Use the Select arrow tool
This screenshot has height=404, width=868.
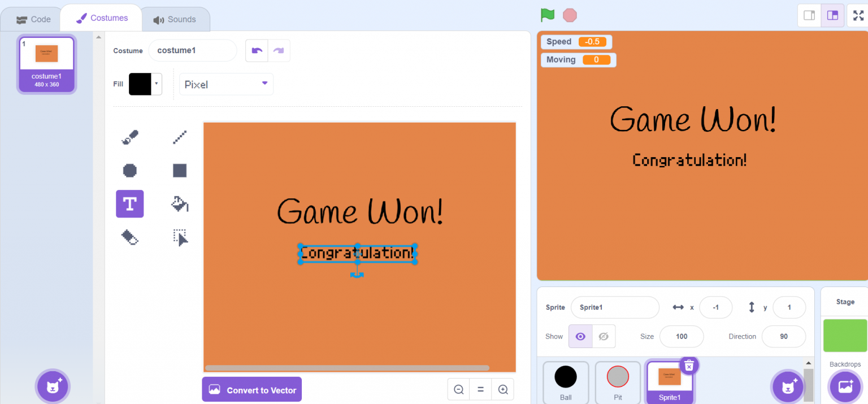click(x=179, y=237)
